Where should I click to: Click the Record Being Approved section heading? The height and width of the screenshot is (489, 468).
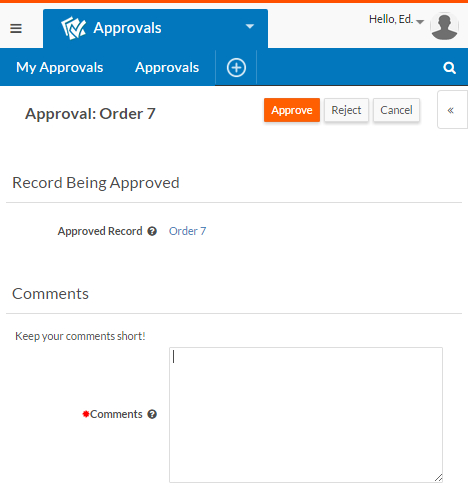point(96,183)
